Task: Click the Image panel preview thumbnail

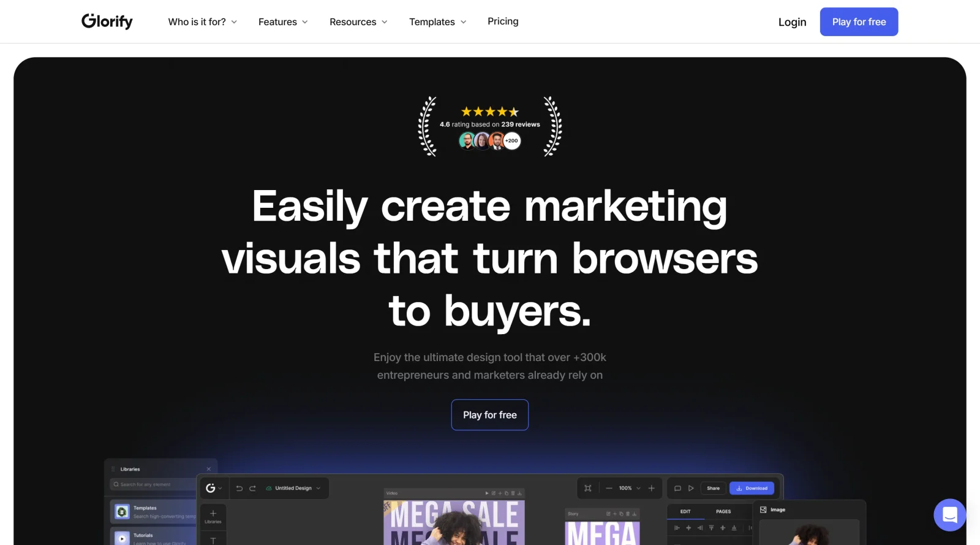Action: 809,532
